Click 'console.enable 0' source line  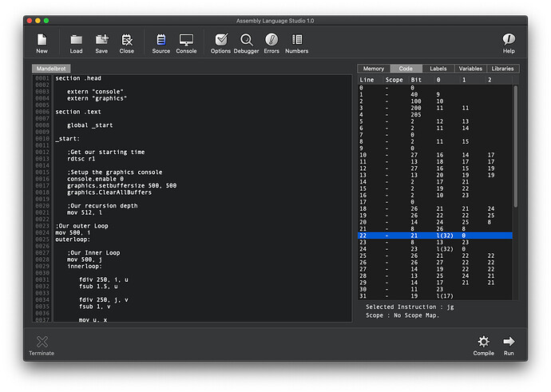click(x=95, y=179)
